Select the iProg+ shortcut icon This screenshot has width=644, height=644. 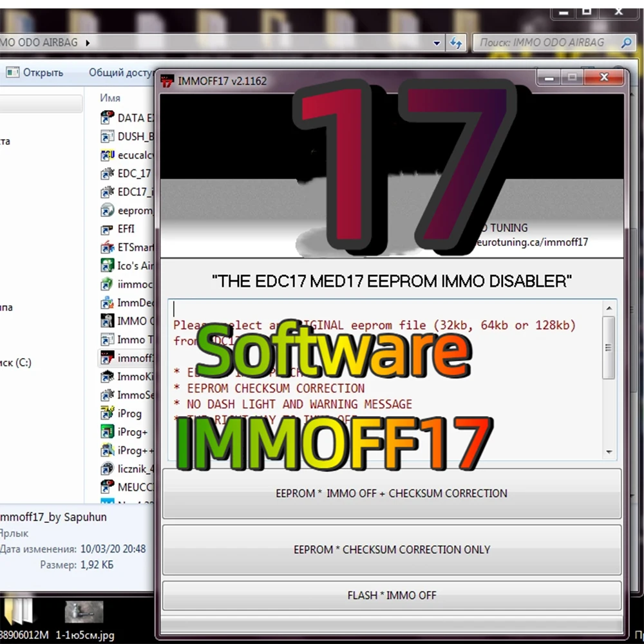(x=107, y=431)
